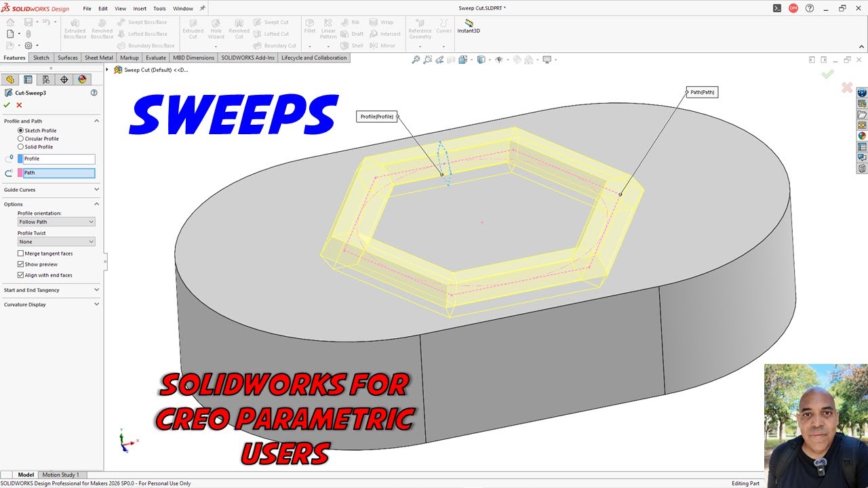Open File menu
This screenshot has width=868, height=488.
(x=87, y=9)
